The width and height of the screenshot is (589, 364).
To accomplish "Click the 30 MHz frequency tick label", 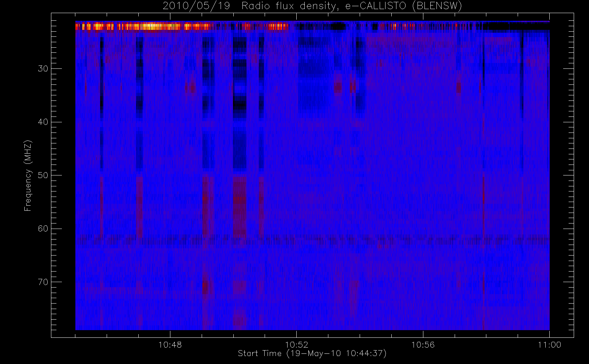I will [43, 69].
